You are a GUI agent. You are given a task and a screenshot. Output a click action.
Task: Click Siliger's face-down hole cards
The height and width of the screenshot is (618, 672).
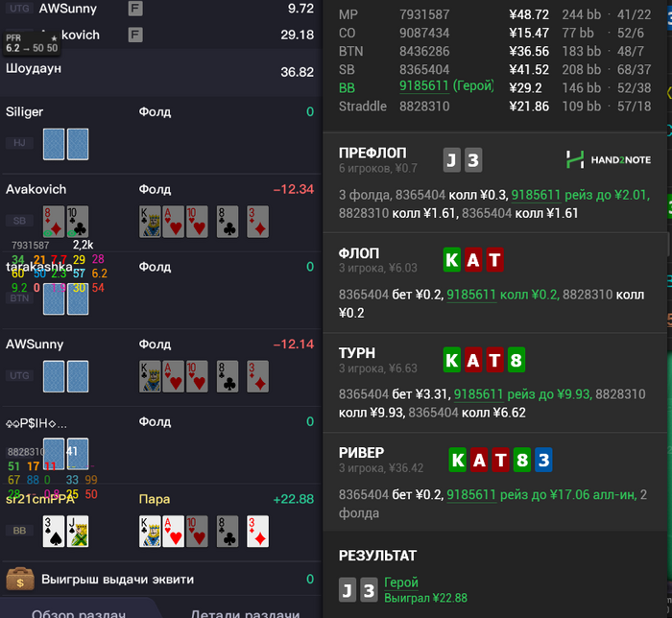[65, 144]
